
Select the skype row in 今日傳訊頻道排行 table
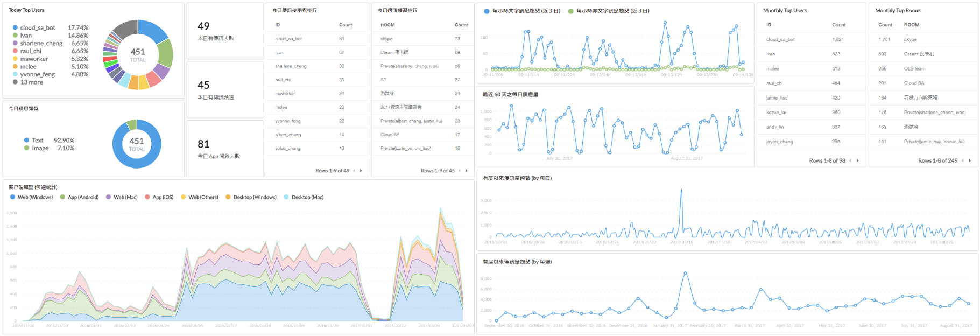[x=386, y=39]
